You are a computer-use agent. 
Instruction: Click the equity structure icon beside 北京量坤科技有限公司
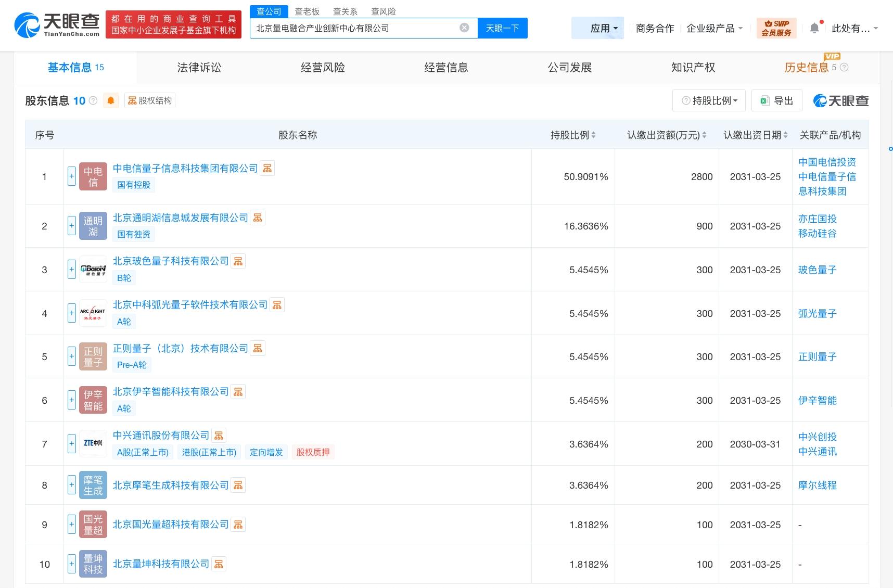(x=219, y=564)
